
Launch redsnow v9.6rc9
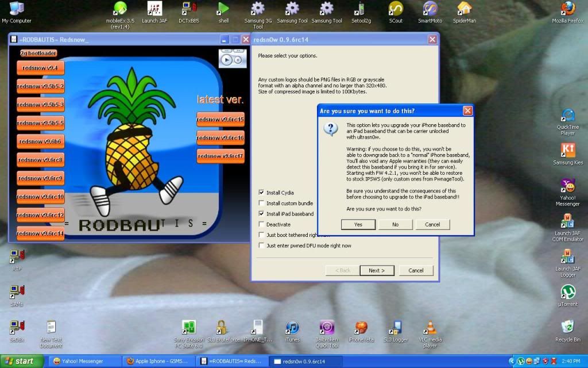[x=40, y=178]
